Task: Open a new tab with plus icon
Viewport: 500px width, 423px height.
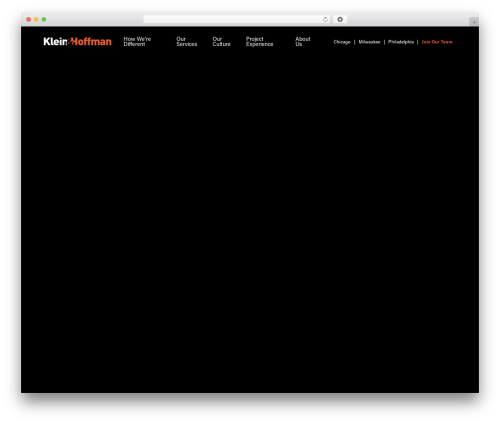Action: pyautogui.click(x=474, y=22)
